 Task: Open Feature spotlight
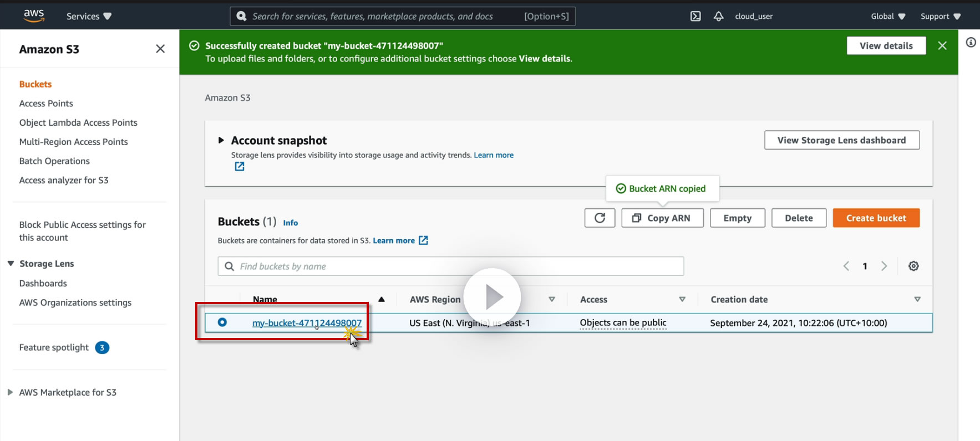pyautogui.click(x=54, y=347)
